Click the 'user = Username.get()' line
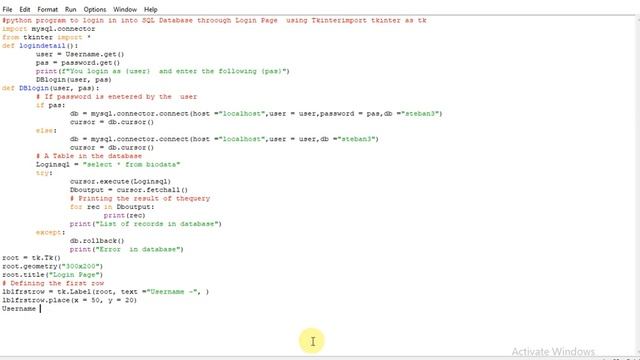640x360 pixels. [x=80, y=54]
